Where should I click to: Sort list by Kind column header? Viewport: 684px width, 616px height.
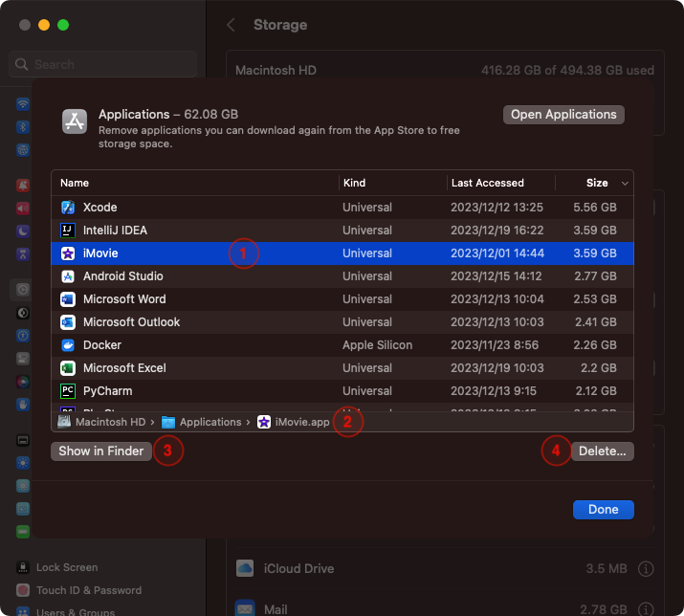point(354,184)
